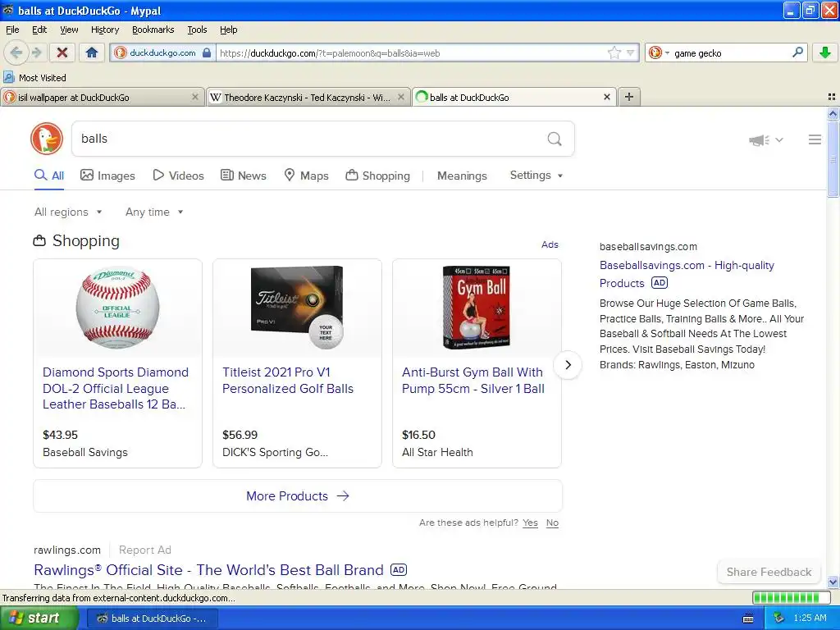Screen dimensions: 840x630
Task: Open a new tab with the plus button
Action: tap(629, 97)
